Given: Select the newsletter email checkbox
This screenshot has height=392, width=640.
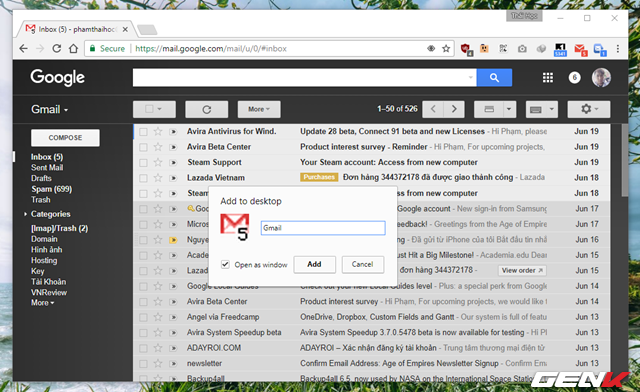Looking at the screenshot, I should click(143, 364).
